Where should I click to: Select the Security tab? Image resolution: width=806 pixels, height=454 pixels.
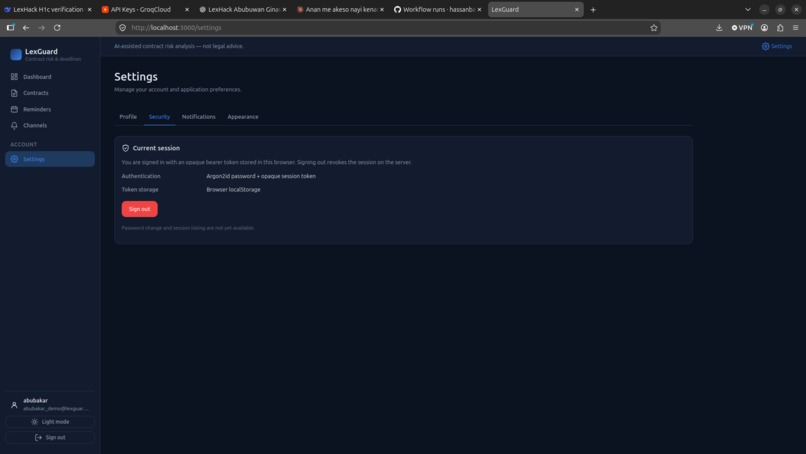159,117
